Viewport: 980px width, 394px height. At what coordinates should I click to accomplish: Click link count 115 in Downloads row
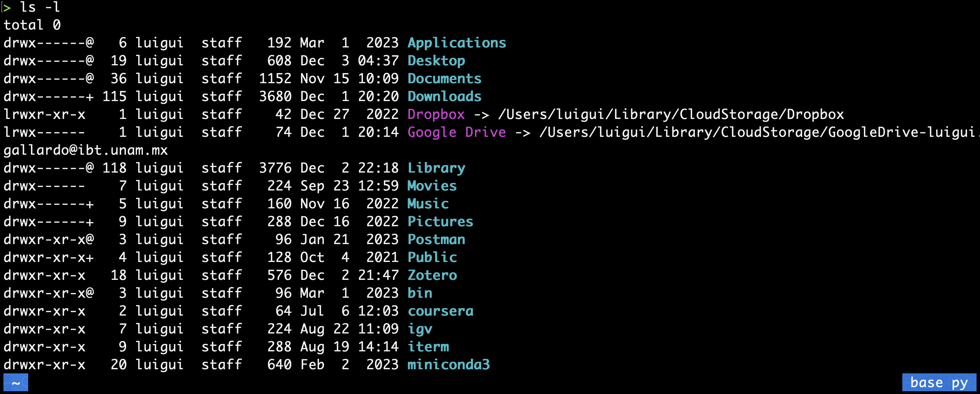pos(114,96)
